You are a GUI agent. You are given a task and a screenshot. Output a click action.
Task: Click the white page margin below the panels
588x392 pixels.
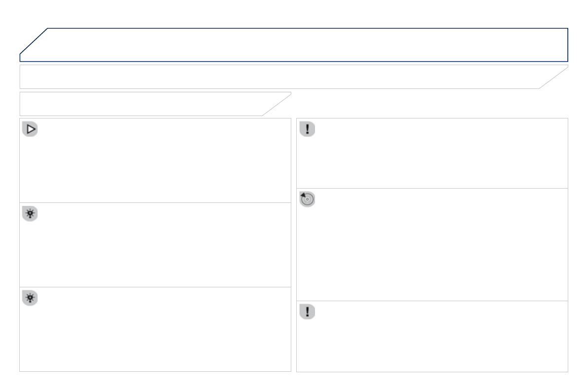(294, 382)
